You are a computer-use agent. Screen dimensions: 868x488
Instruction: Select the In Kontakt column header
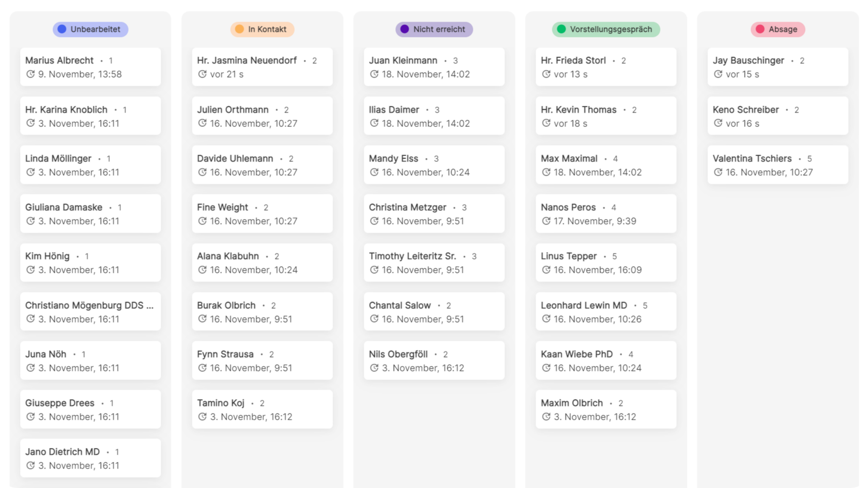(x=262, y=29)
